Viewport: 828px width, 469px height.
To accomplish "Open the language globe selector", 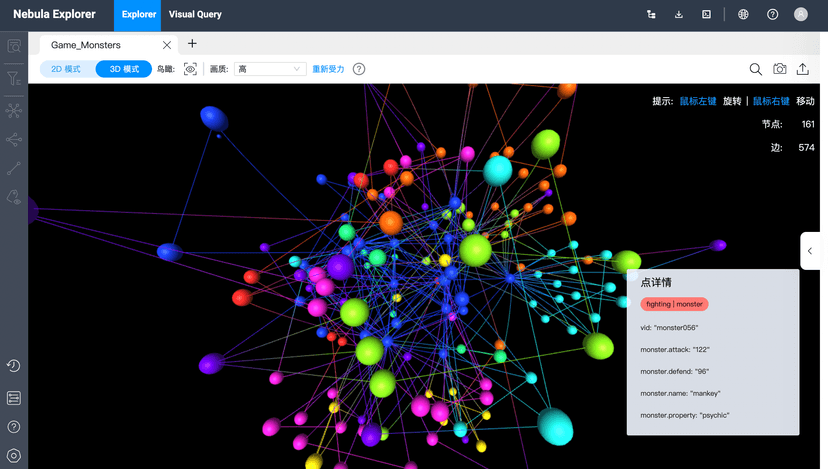I will click(743, 15).
